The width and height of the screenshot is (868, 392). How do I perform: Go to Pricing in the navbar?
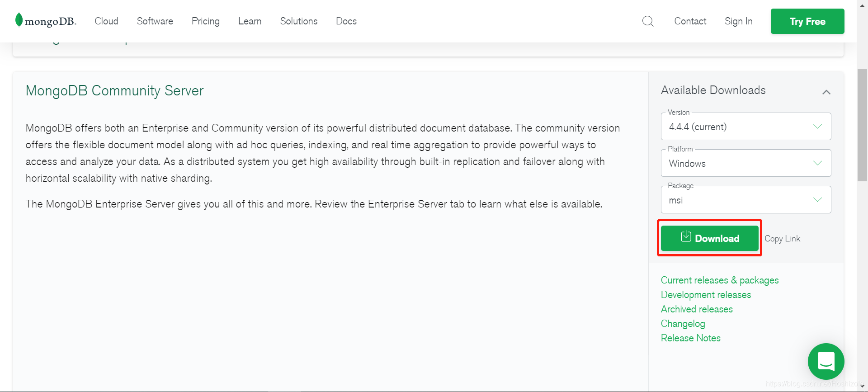pyautogui.click(x=206, y=21)
